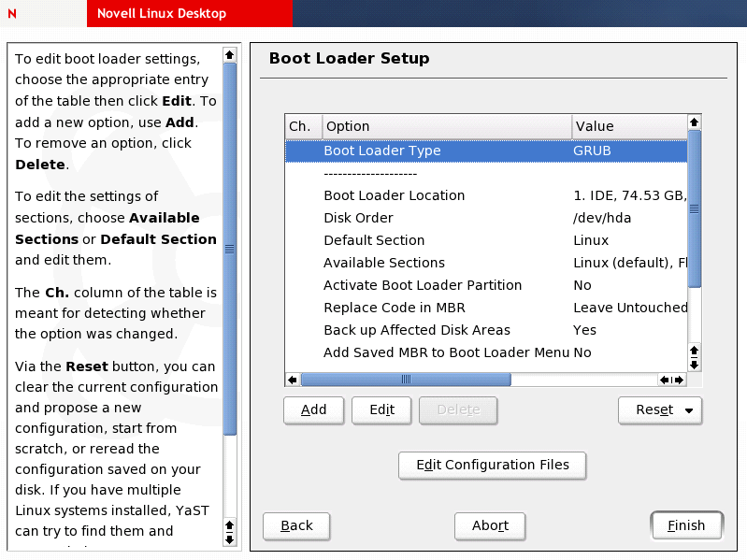Highlight the Available Sections row
Image resolution: width=747 pixels, height=560 pixels.
384,263
